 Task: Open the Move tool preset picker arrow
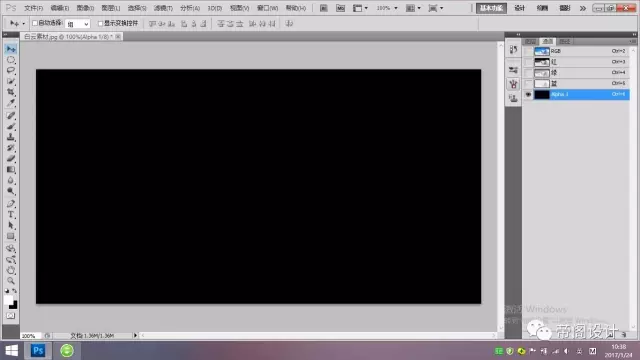(24, 24)
